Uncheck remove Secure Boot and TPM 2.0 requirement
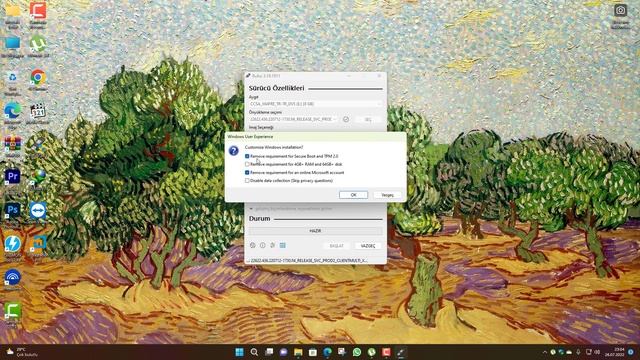 tap(247, 156)
